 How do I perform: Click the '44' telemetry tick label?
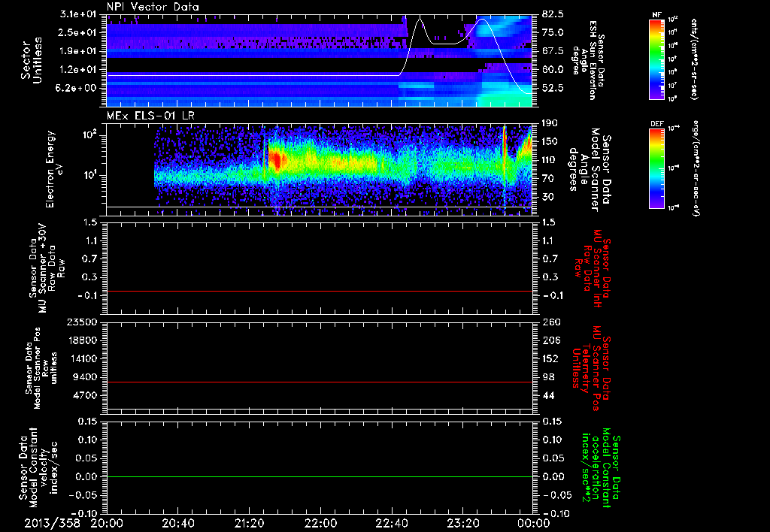[x=548, y=395]
